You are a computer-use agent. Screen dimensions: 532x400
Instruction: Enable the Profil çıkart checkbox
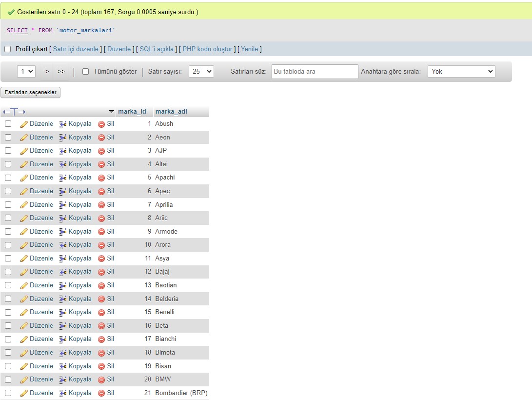click(x=7, y=49)
